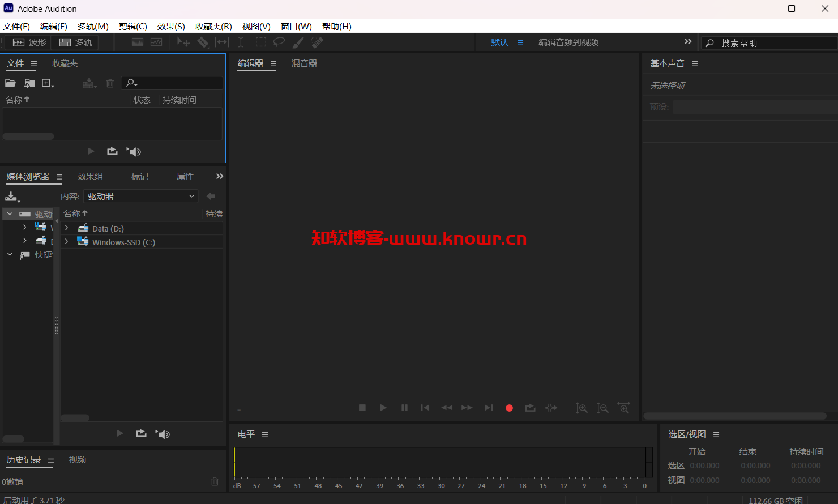Click the Rewind transport button
The width and height of the screenshot is (838, 504).
tap(447, 408)
